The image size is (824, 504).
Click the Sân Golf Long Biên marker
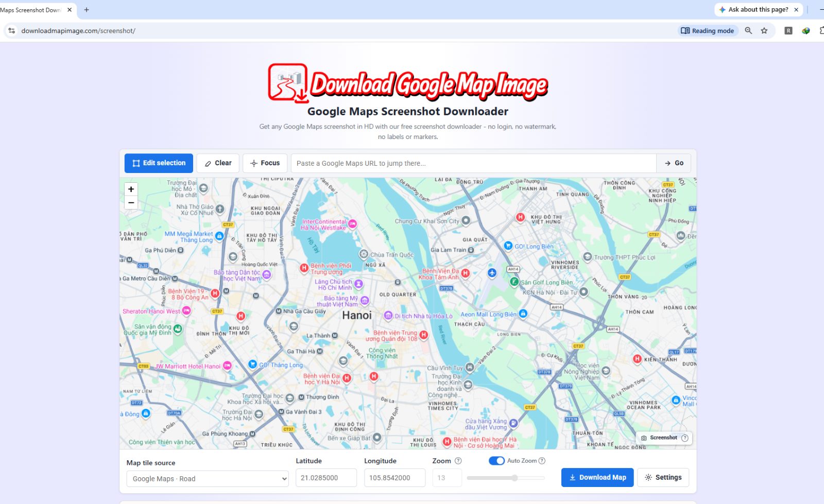[514, 282]
